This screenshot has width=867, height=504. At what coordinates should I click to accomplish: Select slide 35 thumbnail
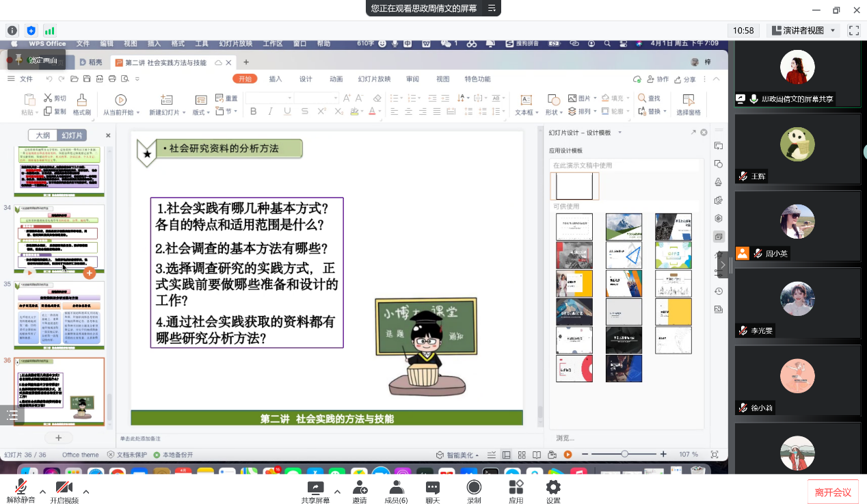click(x=59, y=315)
